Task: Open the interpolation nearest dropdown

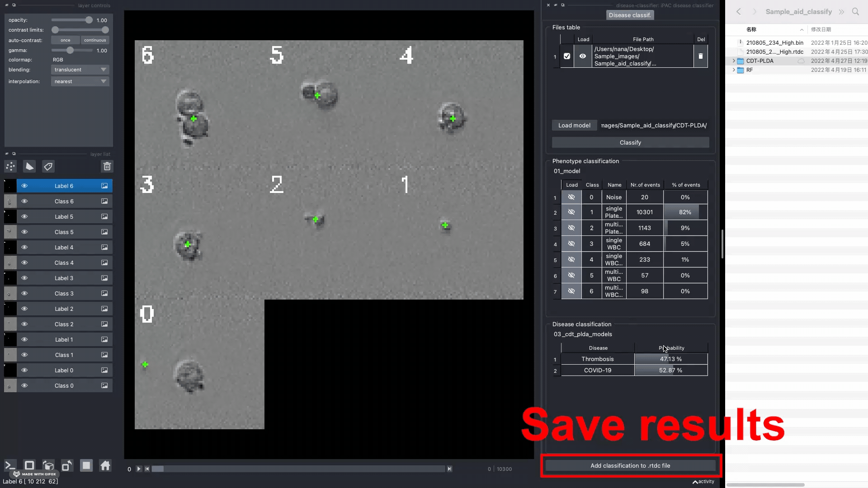Action: (x=80, y=81)
